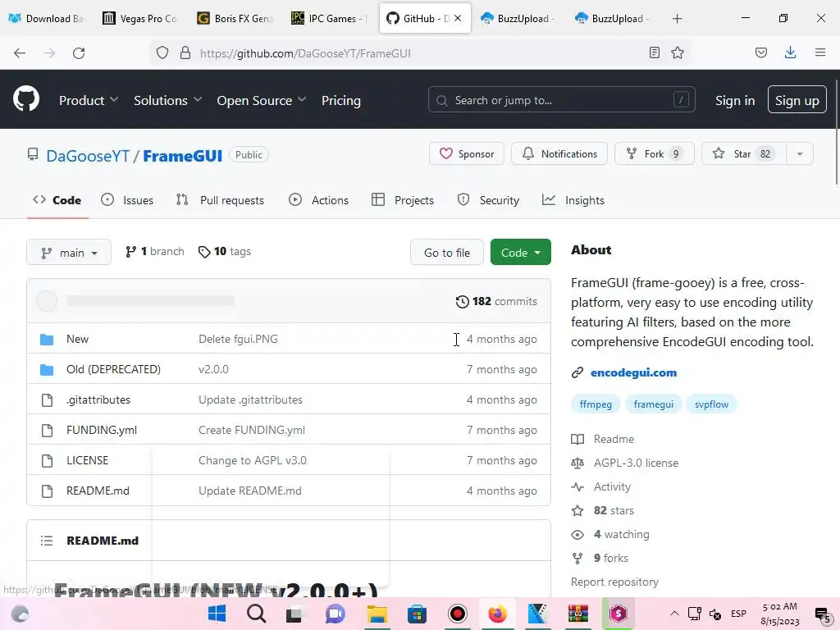Open the Code tab
Image resolution: width=840 pixels, height=630 pixels.
click(57, 200)
